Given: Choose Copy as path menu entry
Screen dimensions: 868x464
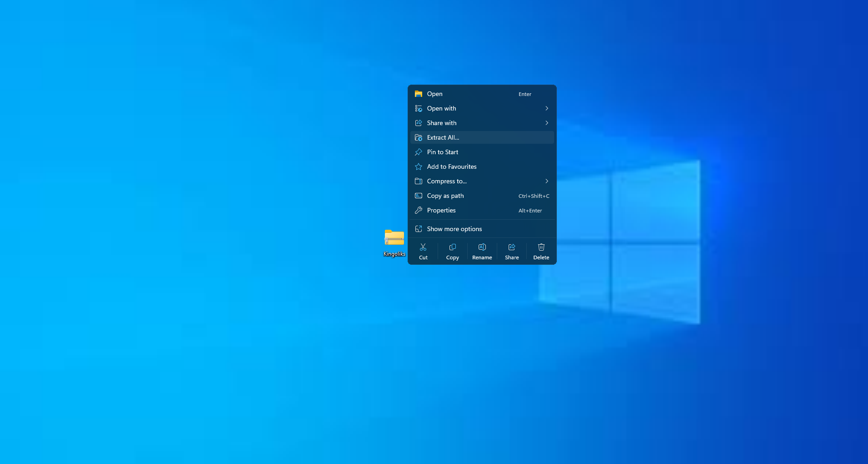Looking at the screenshot, I should (x=445, y=196).
